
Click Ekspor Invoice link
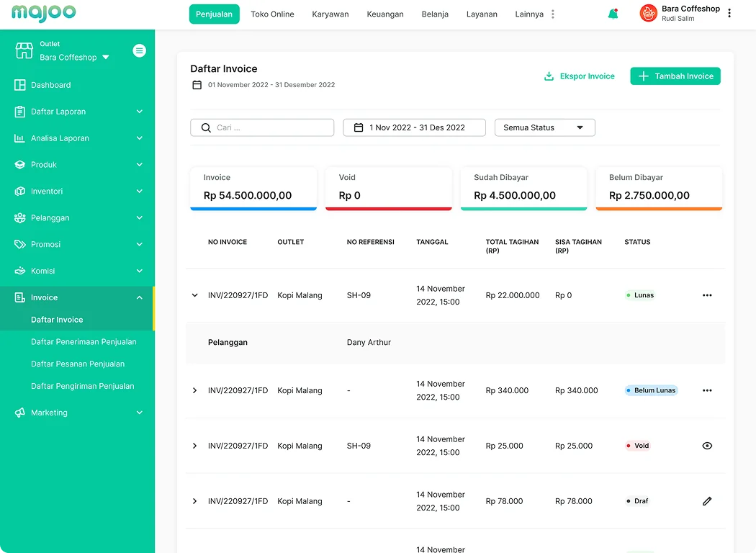click(579, 76)
